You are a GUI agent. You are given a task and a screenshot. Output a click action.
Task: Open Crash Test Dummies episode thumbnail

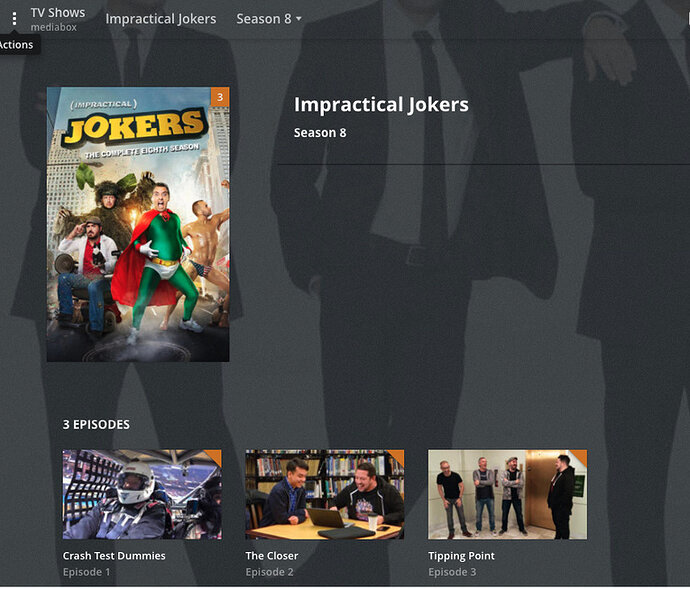(142, 494)
